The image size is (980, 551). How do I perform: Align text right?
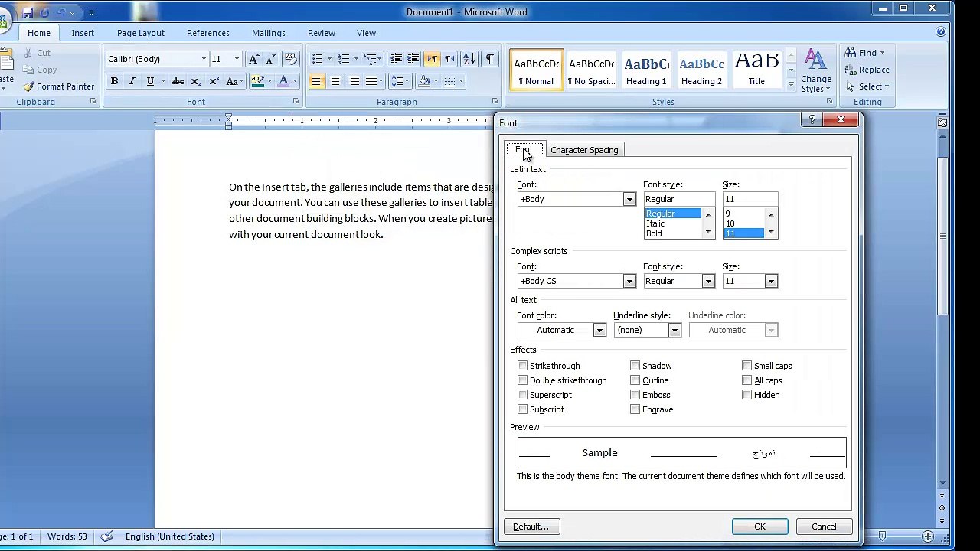click(353, 81)
